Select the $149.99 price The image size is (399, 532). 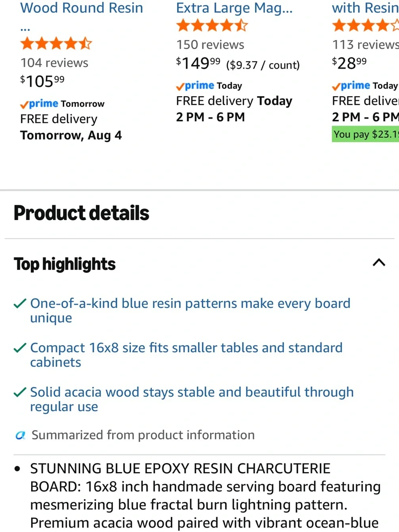pyautogui.click(x=198, y=63)
